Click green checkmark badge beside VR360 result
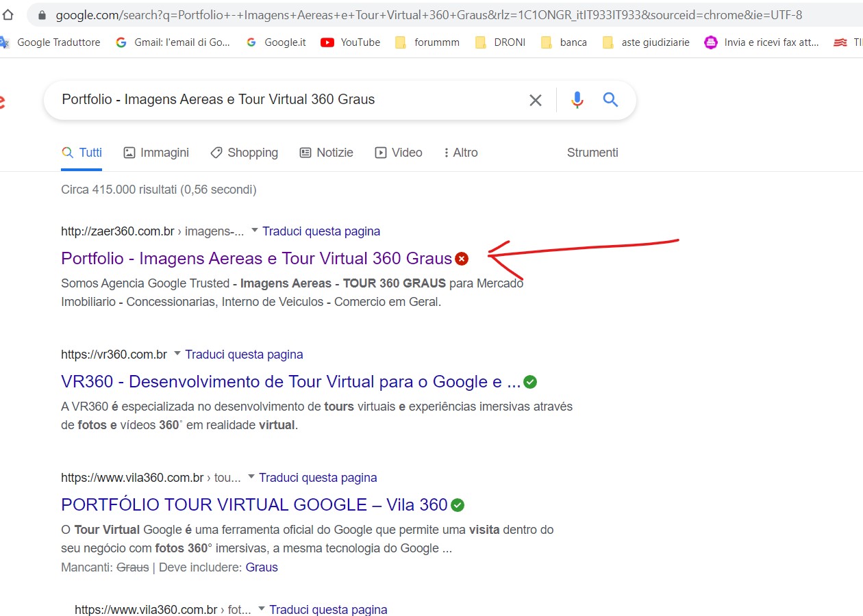The image size is (863, 616). [x=530, y=382]
